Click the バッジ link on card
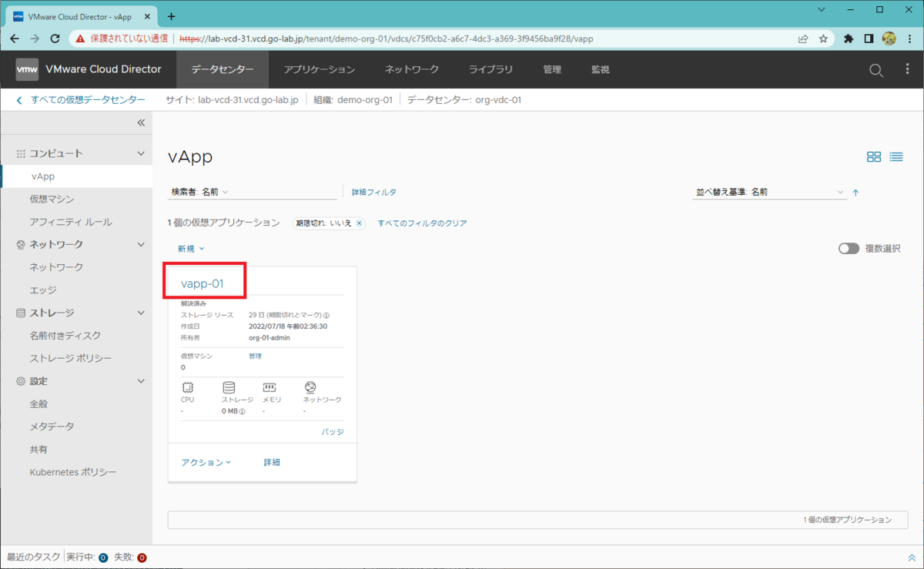The height and width of the screenshot is (569, 924). click(333, 432)
